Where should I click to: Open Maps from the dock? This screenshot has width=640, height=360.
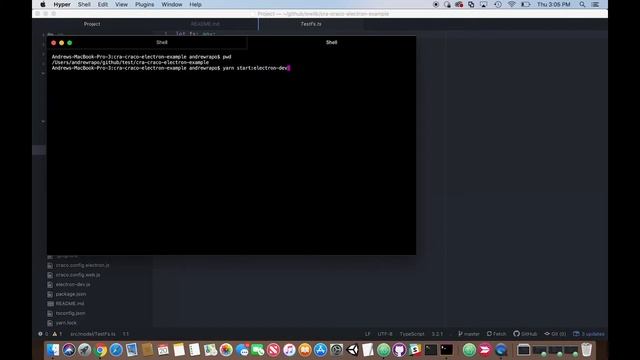coord(210,350)
